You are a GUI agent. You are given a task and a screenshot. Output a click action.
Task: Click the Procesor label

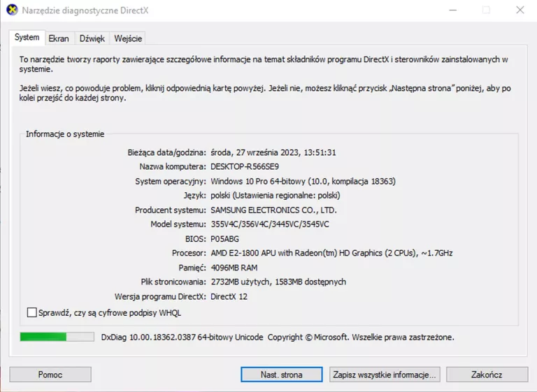(x=189, y=253)
